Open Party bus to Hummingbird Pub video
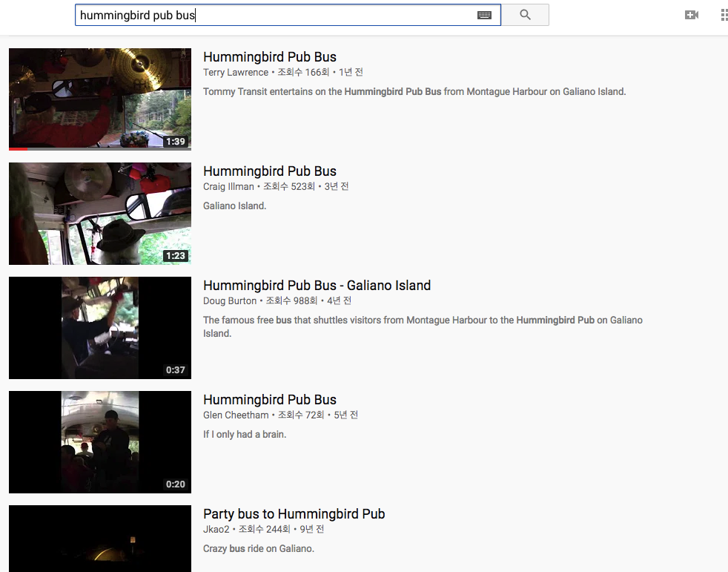 point(294,513)
